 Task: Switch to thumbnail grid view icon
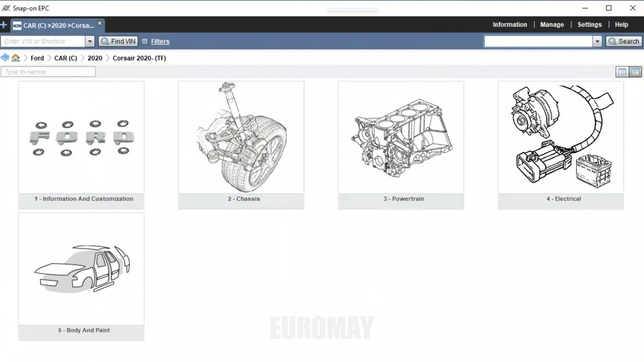click(635, 72)
